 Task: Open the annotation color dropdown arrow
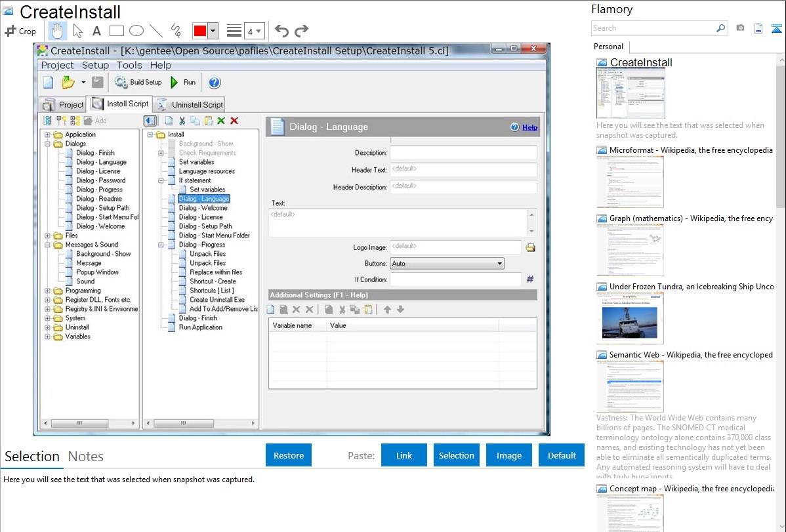point(213,31)
